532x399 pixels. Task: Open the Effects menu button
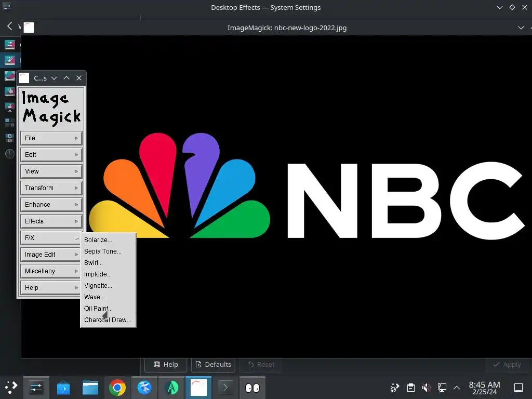(x=51, y=221)
